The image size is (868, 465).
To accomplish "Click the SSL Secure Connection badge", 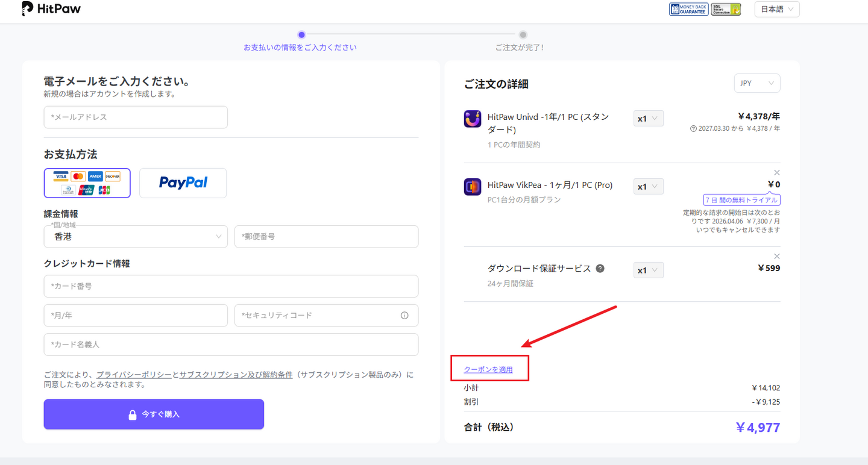I will [726, 9].
